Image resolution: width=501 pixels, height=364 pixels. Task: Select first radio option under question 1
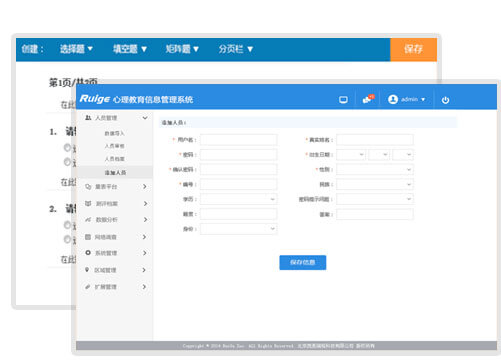pyautogui.click(x=68, y=147)
